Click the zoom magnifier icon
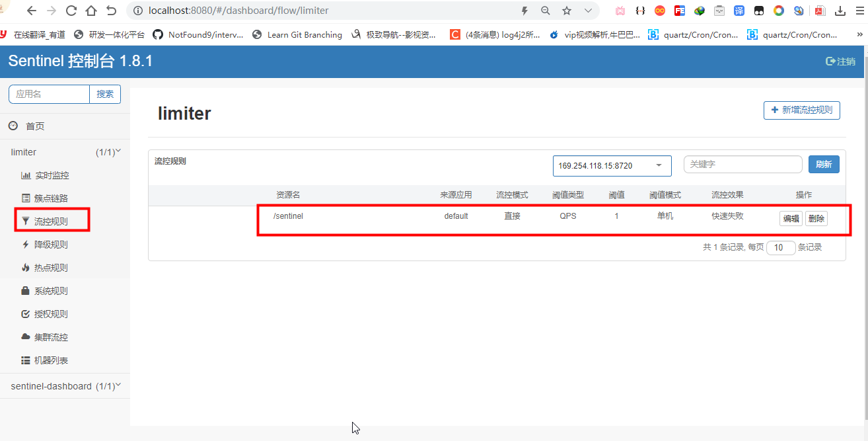This screenshot has width=868, height=441. point(546,11)
